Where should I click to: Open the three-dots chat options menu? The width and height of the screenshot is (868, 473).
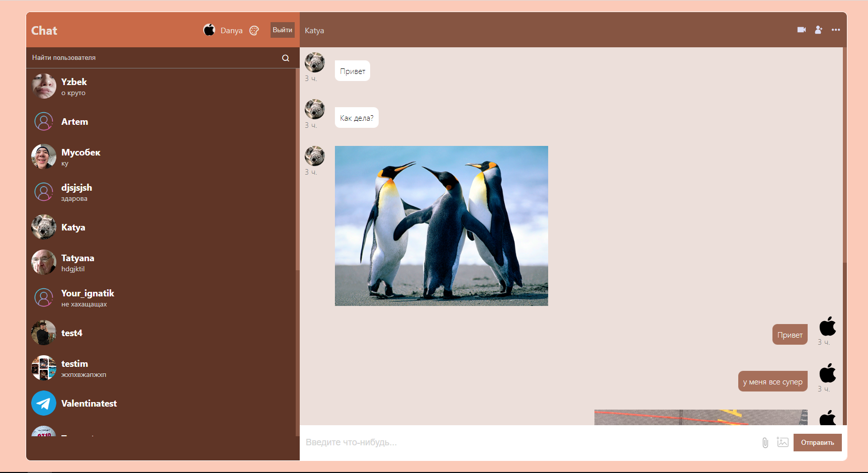[x=836, y=30]
